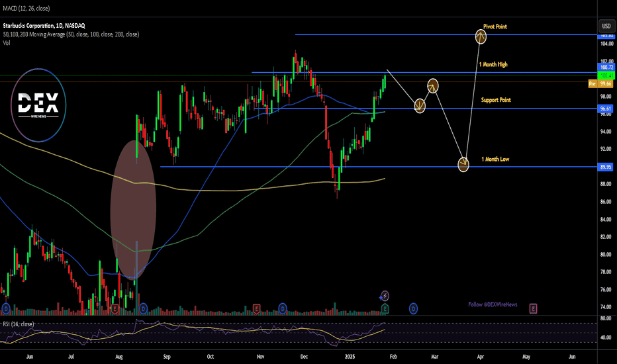Click the Sep label on time axis
Screen dimensions: 617x364
(x=167, y=357)
